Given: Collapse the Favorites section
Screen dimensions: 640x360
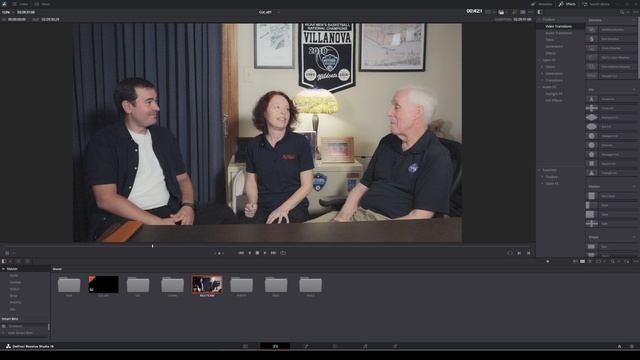Looking at the screenshot, I should tap(539, 170).
